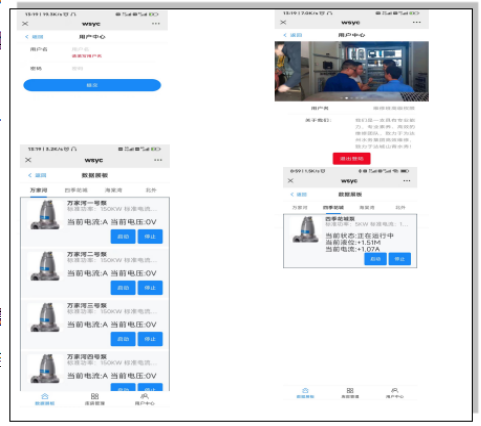The height and width of the screenshot is (426, 481).
Task: Open the home icon below the 万家河 pump list
Action: [x=45, y=399]
